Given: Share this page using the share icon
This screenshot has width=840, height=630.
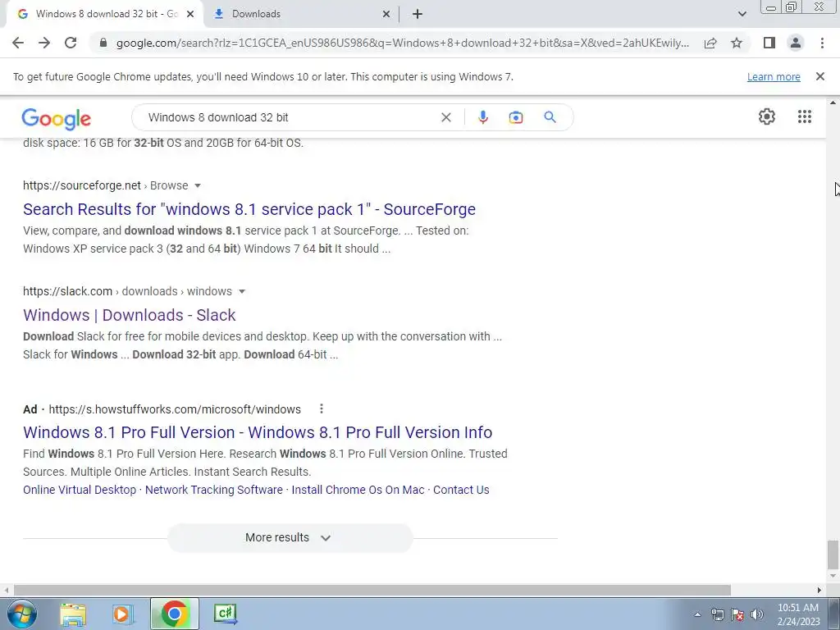Looking at the screenshot, I should click(710, 43).
